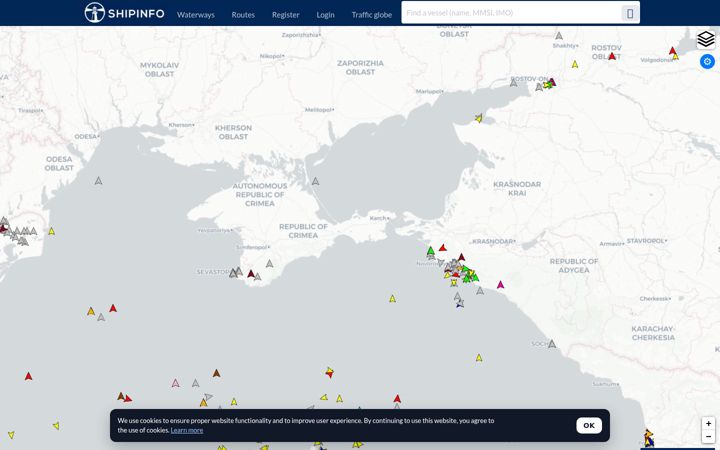Go to the Register page

coord(285,15)
